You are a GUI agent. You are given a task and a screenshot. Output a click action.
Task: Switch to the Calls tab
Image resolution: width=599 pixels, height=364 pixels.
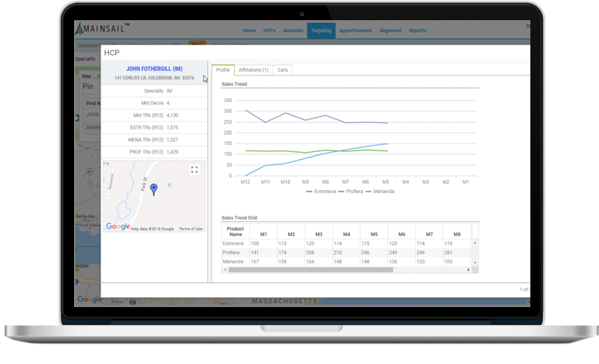click(x=283, y=70)
